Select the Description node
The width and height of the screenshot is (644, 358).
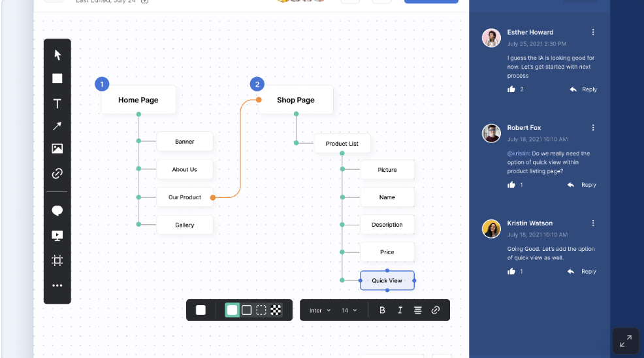(387, 225)
